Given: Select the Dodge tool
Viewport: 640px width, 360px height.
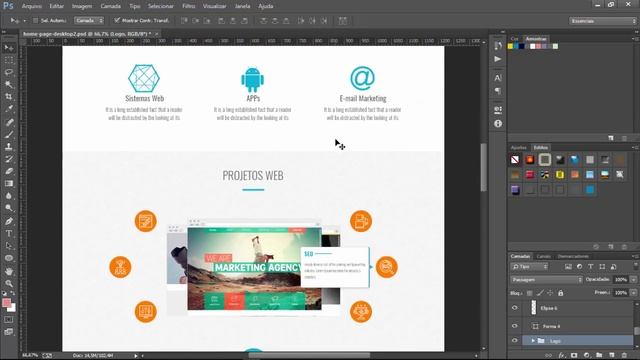Looking at the screenshot, I should click(x=9, y=208).
